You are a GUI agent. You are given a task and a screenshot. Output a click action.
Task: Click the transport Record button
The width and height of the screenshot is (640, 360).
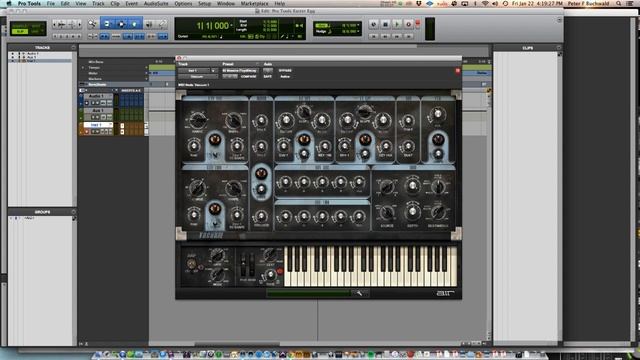pyautogui.click(x=408, y=24)
